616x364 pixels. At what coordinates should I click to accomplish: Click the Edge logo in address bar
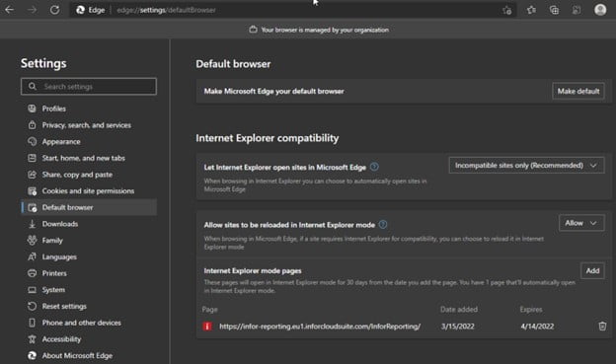[81, 10]
